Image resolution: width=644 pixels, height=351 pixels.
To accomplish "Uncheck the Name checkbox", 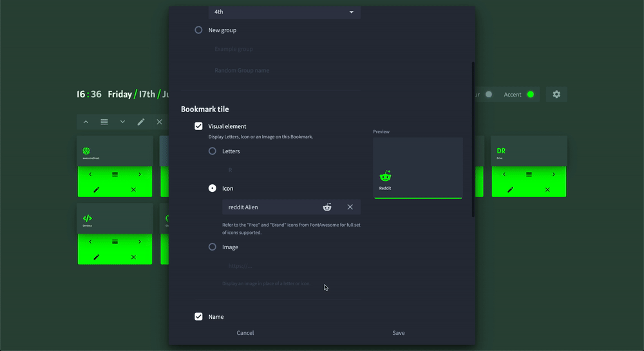I will (198, 316).
